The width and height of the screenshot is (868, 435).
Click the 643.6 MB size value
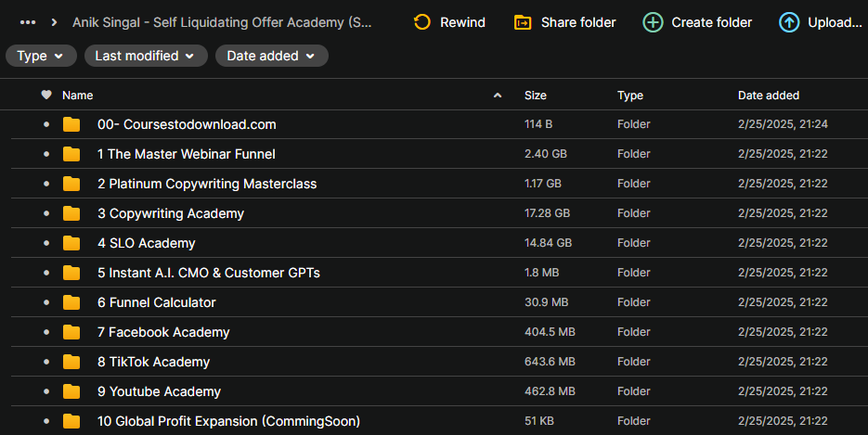(x=550, y=362)
